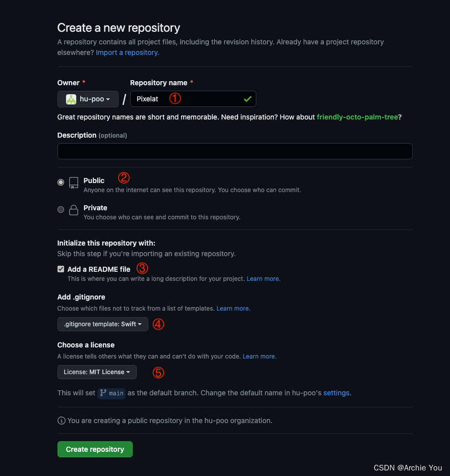
Task: Open hu-poo's settings link
Action: tap(336, 393)
